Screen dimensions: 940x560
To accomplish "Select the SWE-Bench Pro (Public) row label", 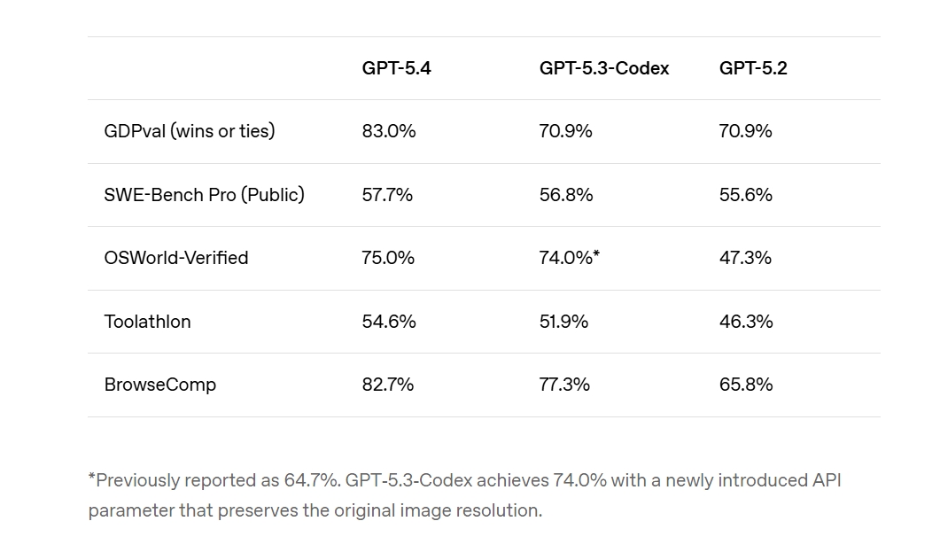I will [204, 195].
